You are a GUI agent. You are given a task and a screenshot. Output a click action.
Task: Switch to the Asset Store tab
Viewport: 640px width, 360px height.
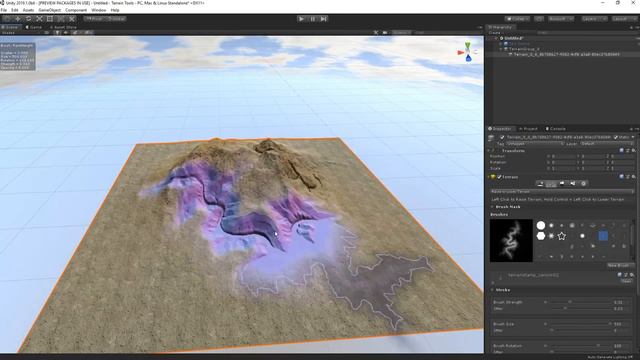coord(63,27)
